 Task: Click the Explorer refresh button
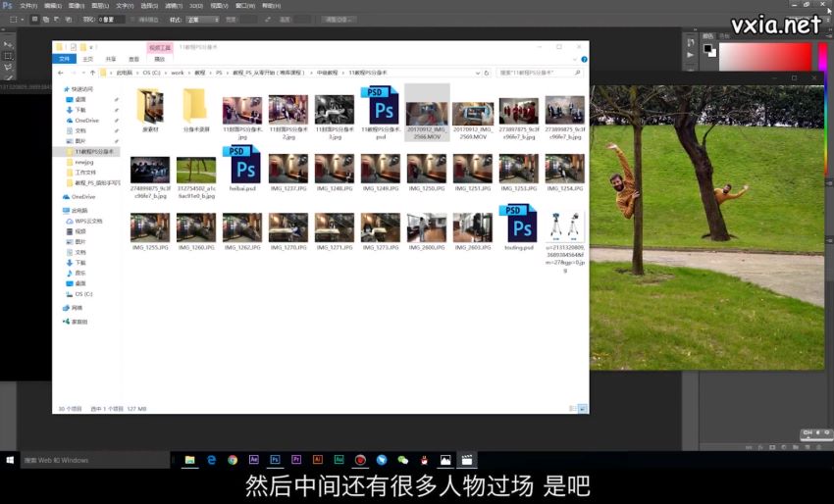[x=486, y=73]
